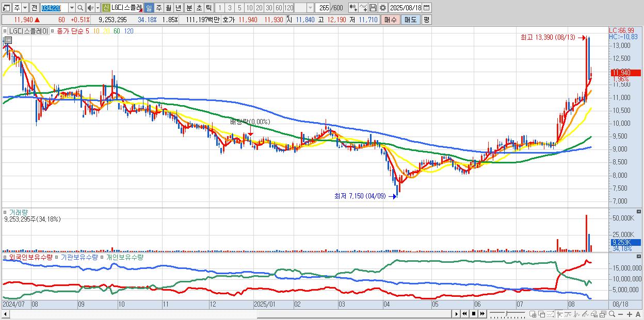Choose the 1 interval button

tap(219, 8)
